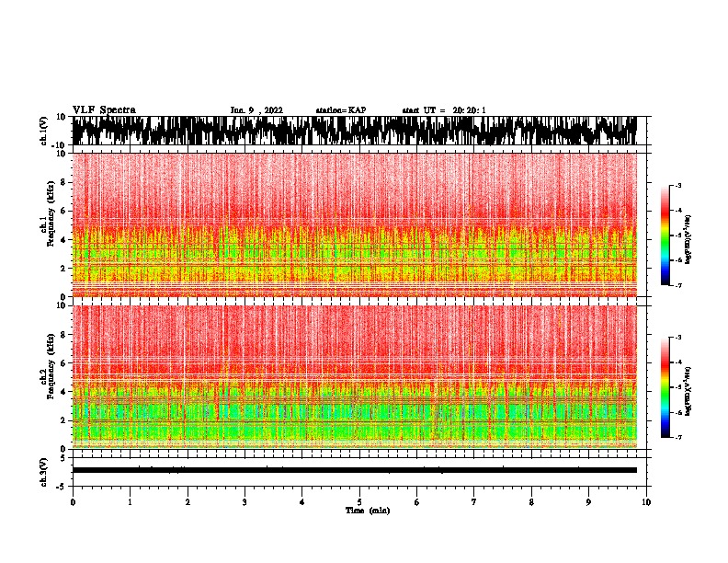Click the time axis tick label "5"
728x563 pixels.
(x=359, y=502)
